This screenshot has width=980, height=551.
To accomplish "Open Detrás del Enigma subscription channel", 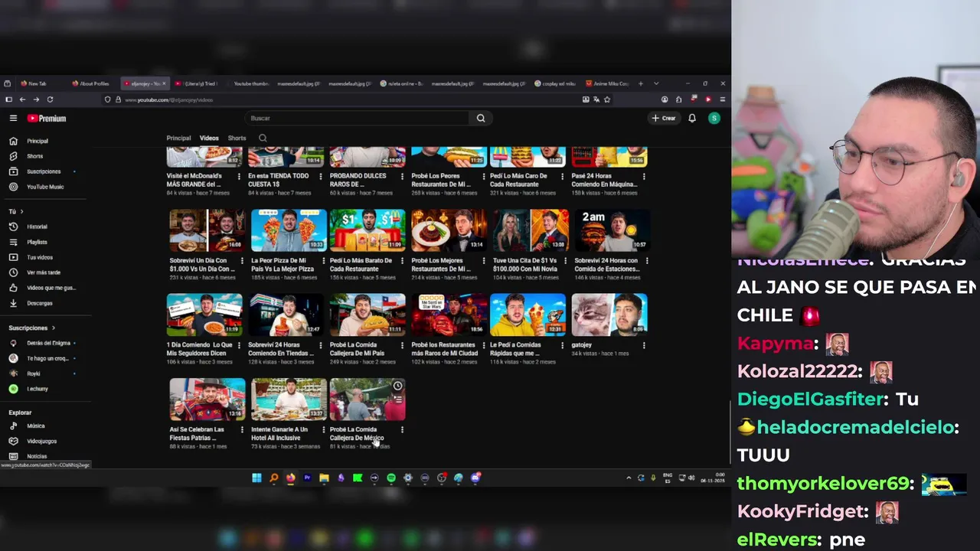I will tap(44, 343).
